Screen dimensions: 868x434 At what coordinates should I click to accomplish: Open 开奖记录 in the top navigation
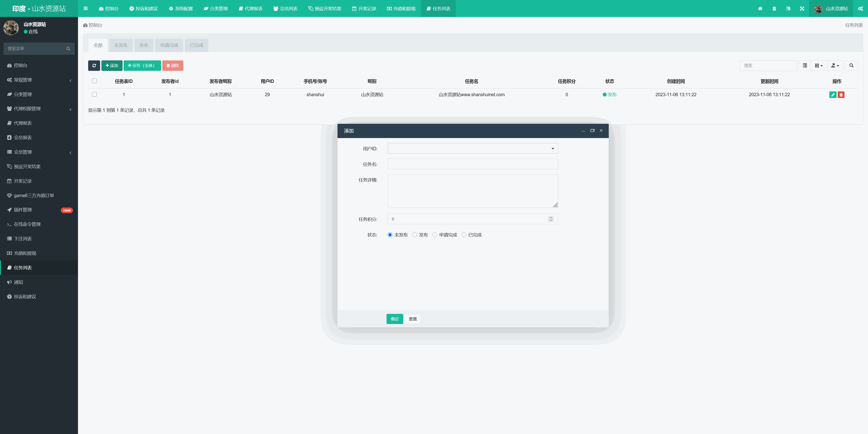[x=364, y=9]
